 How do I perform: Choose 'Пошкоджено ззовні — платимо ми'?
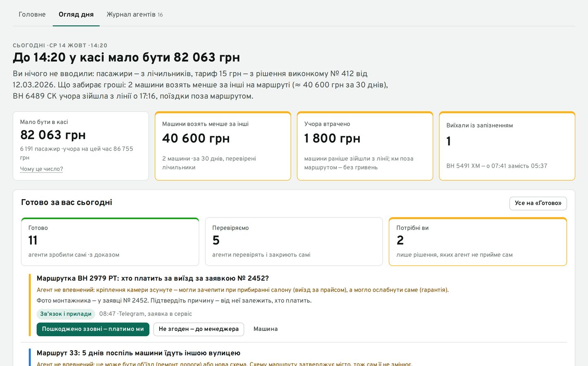[93, 329]
